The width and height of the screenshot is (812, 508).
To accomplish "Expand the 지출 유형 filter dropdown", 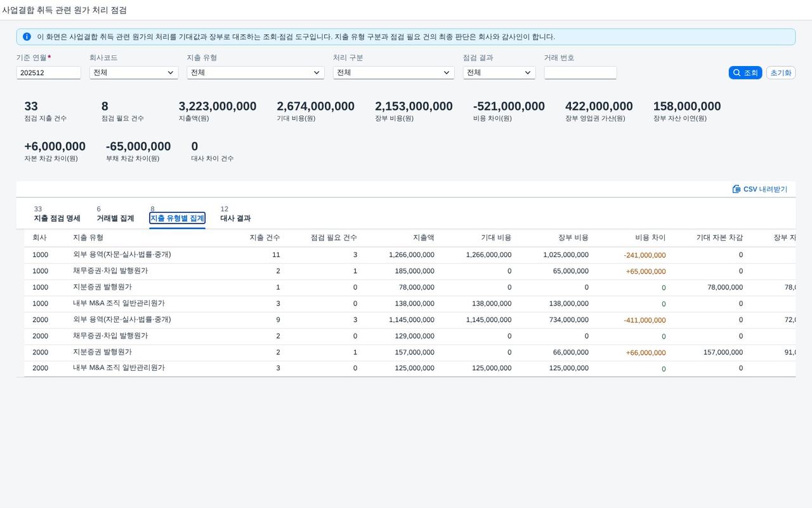I will (x=256, y=72).
